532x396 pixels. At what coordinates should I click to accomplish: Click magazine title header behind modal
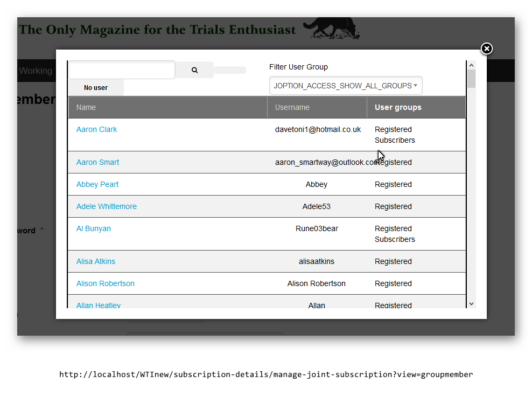click(x=157, y=30)
